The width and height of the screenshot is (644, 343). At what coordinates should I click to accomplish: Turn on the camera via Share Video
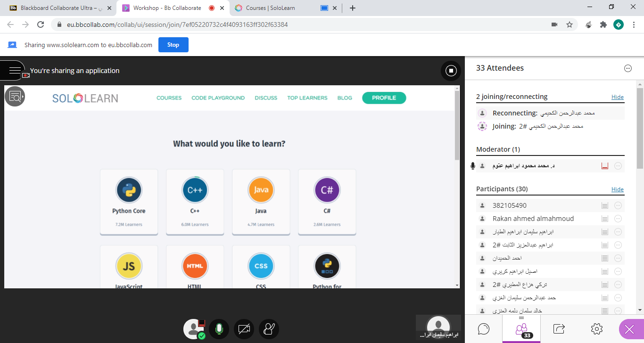(x=244, y=329)
